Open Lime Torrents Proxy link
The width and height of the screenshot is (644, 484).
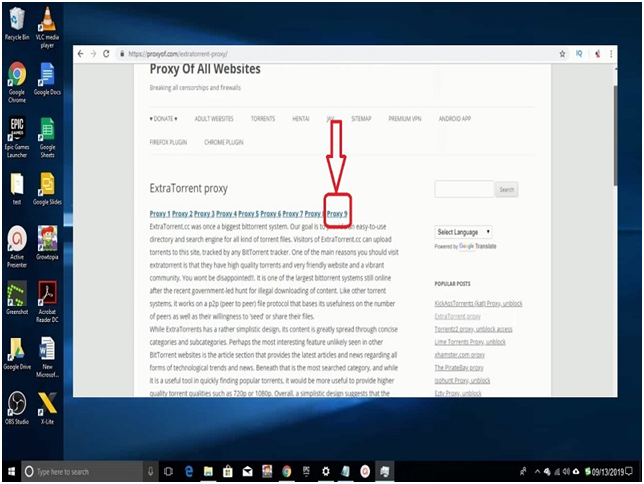(470, 342)
